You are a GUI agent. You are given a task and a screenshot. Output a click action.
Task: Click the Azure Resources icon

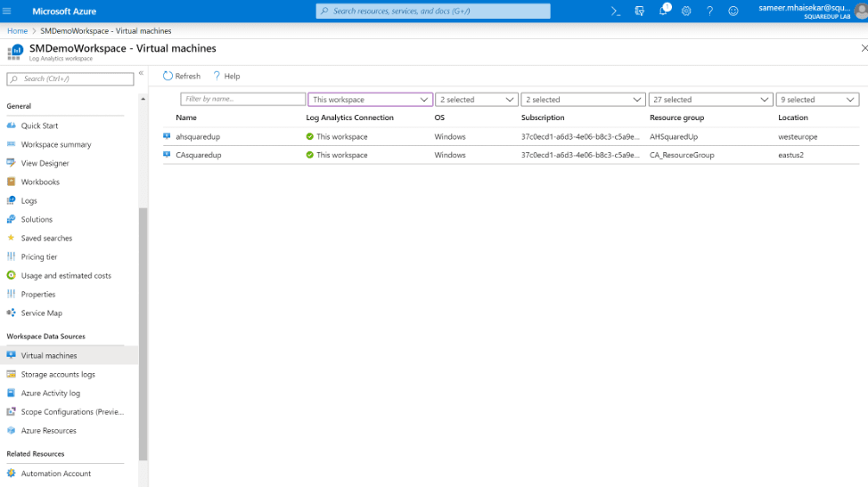[x=11, y=431]
